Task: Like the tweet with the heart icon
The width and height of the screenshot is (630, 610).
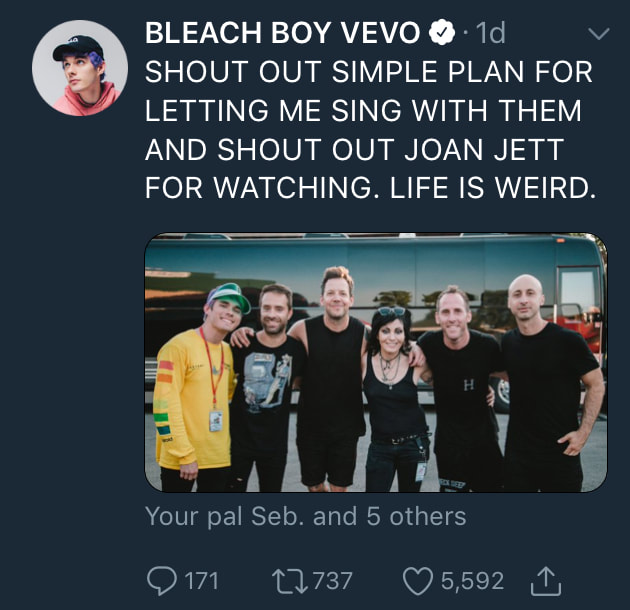Action: pyautogui.click(x=416, y=579)
